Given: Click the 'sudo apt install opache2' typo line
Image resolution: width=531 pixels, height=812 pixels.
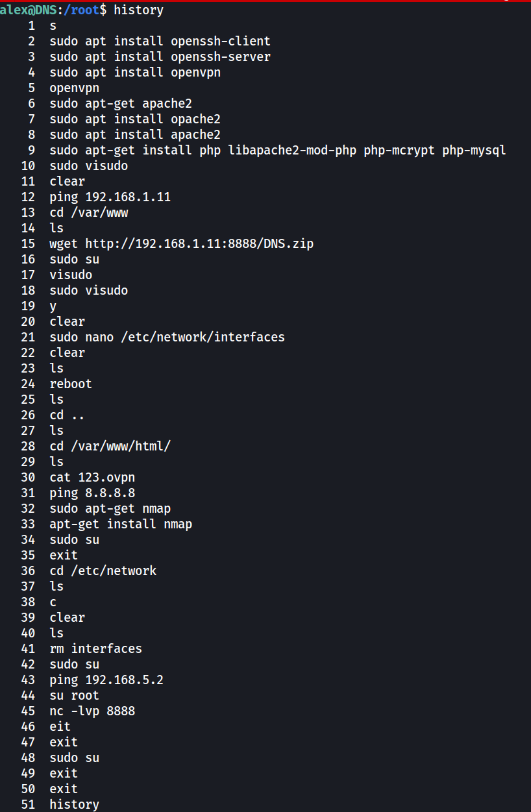Looking at the screenshot, I should 135,119.
